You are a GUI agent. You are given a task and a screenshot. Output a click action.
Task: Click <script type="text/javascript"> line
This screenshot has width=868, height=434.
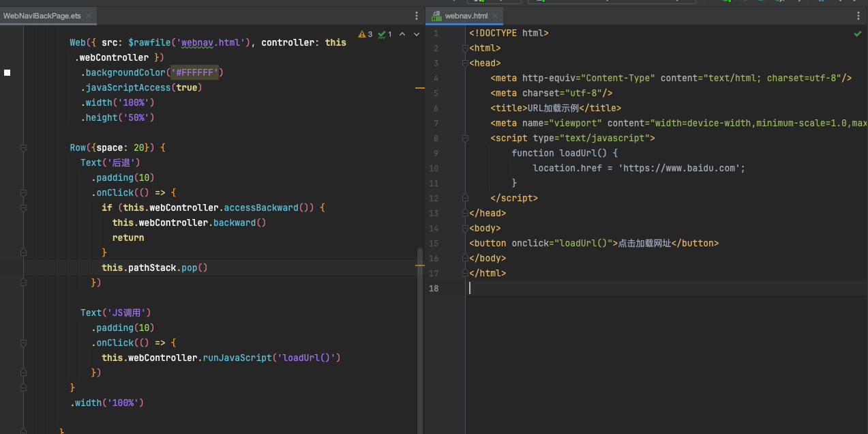[572, 138]
